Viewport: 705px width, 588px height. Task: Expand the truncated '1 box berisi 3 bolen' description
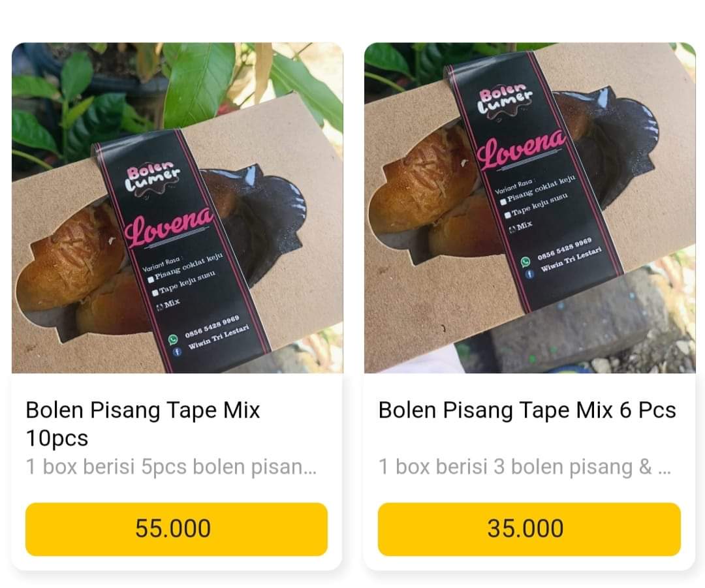pyautogui.click(x=525, y=467)
